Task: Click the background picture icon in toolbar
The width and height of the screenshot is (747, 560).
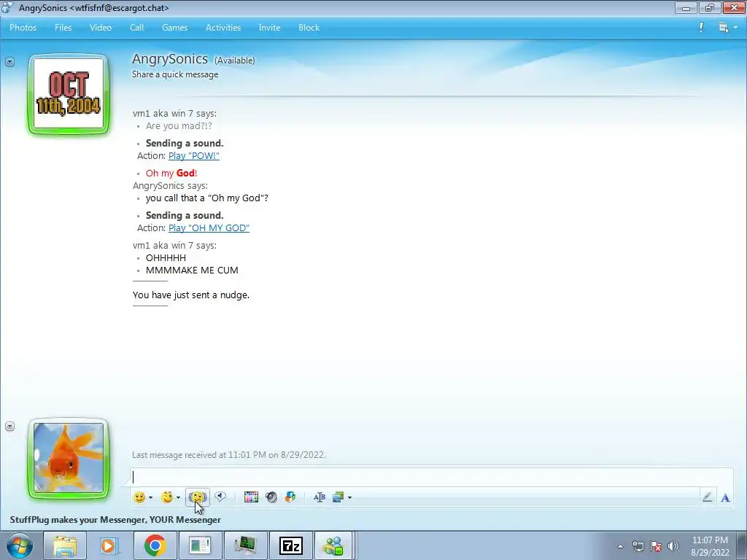Action: tap(338, 497)
